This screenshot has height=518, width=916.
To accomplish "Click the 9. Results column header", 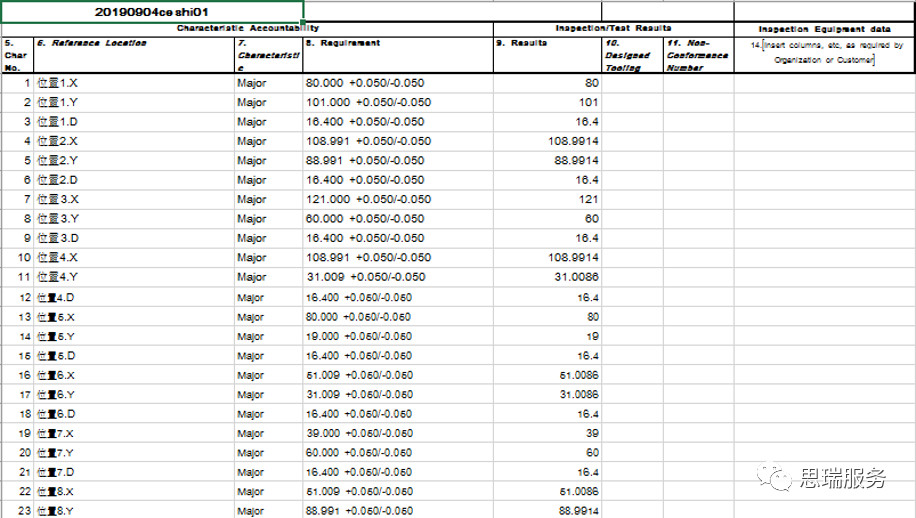I will click(547, 55).
